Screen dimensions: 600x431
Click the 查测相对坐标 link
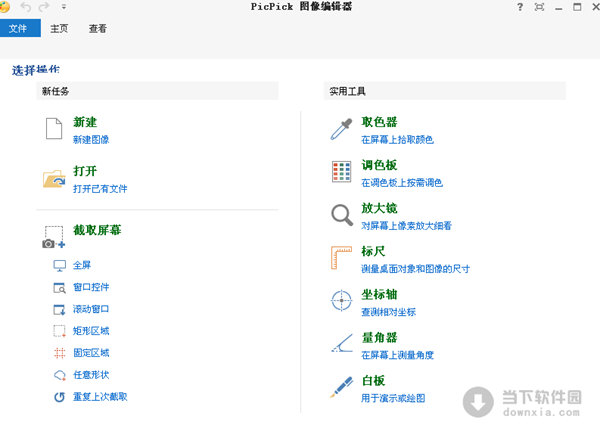point(389,312)
